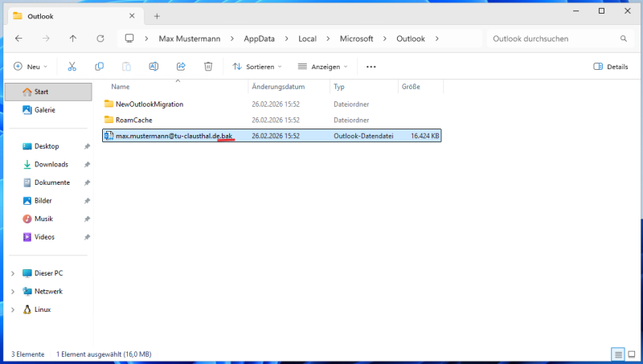This screenshot has width=643, height=364.
Task: Click the Outlook durchsuchen search field
Action: (553, 38)
